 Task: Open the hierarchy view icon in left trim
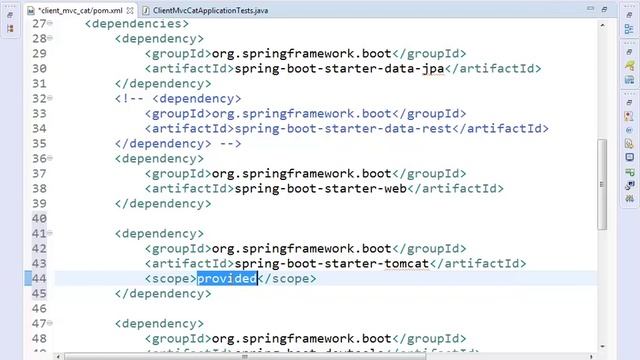pos(10,29)
